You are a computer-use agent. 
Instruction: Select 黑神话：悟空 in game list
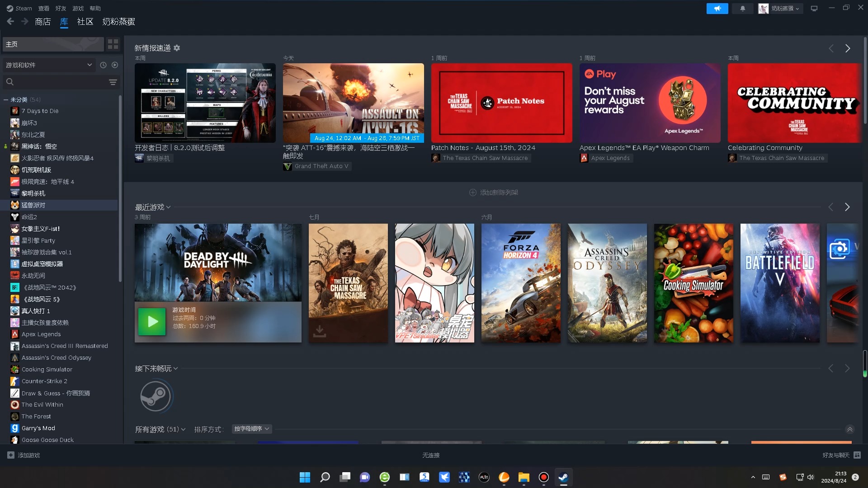39,146
